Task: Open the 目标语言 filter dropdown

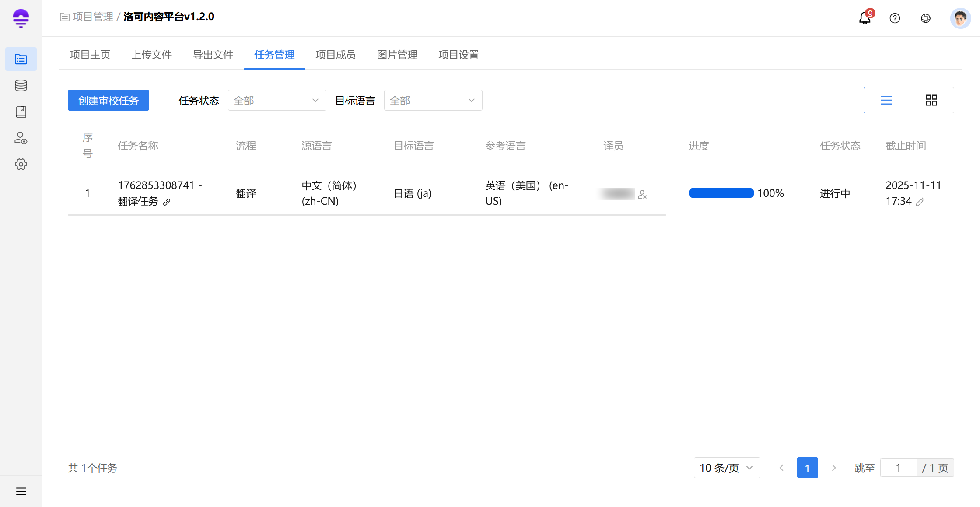Action: 433,100
